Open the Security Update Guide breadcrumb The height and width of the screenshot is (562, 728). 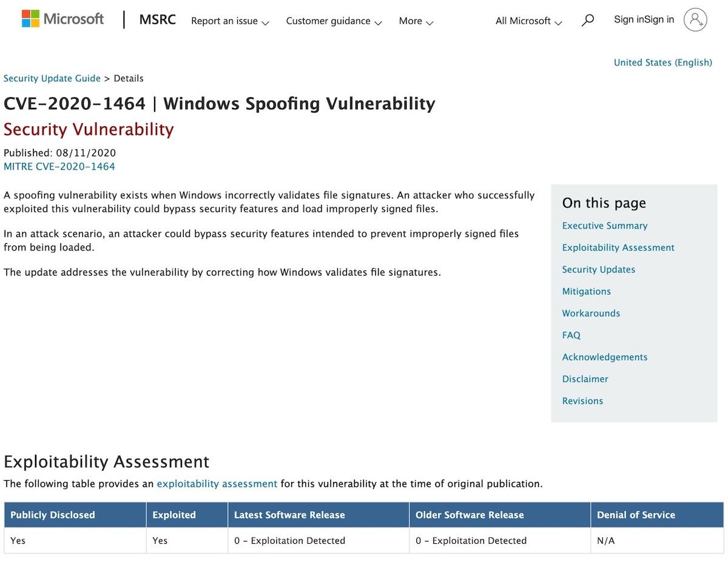(x=52, y=78)
